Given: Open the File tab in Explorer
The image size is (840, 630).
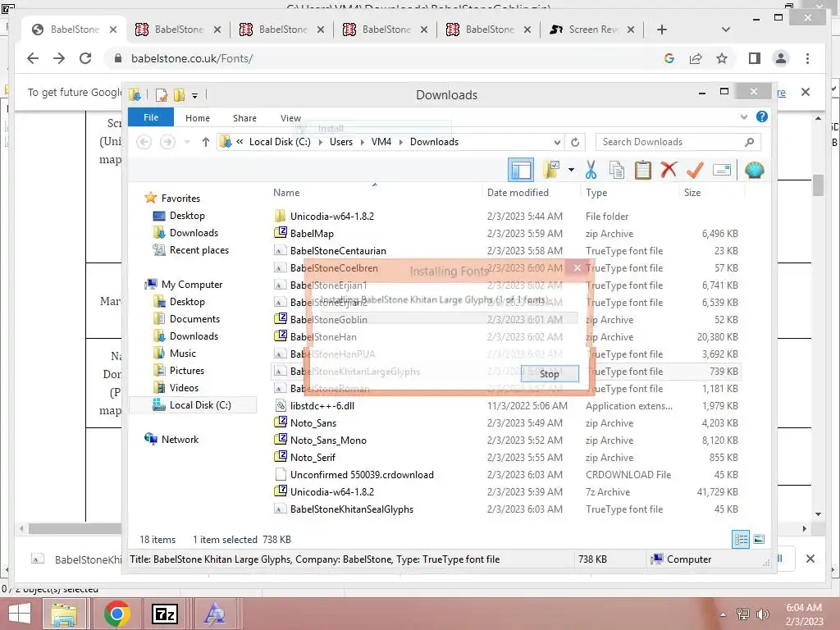Looking at the screenshot, I should tap(151, 117).
